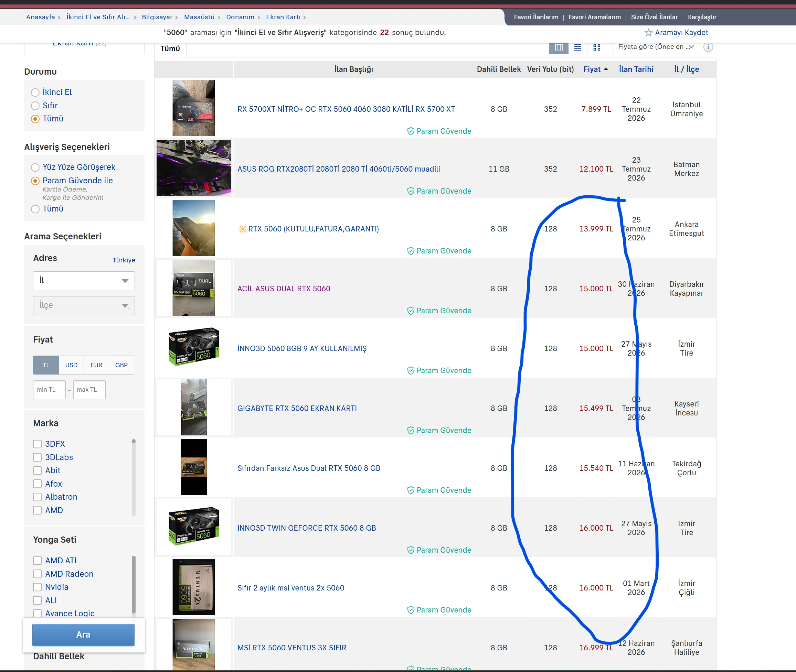
Task: Open the İNNO3D 5060 8GB 9 AY KULLANILMIŞ listing
Action: point(302,349)
